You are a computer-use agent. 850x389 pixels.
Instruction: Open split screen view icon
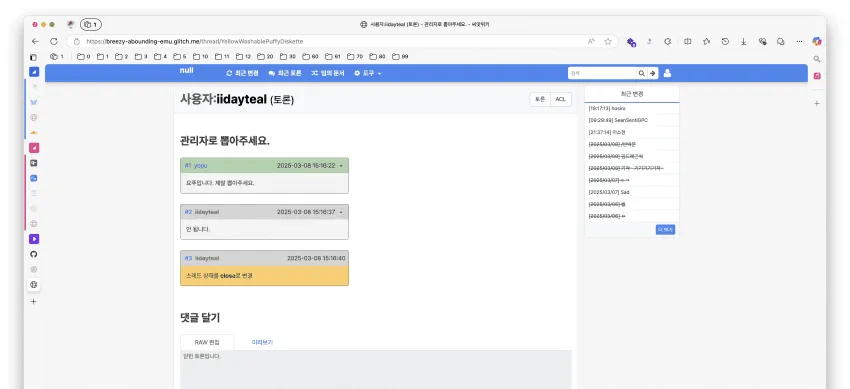(687, 41)
